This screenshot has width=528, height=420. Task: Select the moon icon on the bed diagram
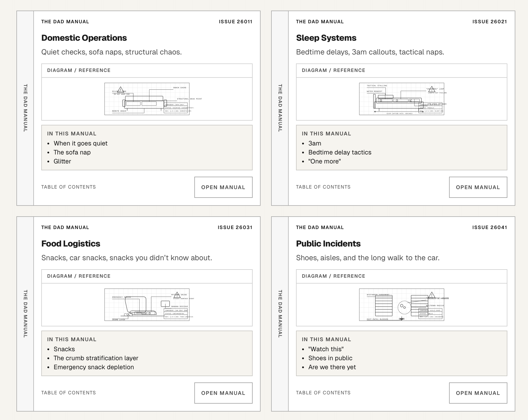pos(411,101)
